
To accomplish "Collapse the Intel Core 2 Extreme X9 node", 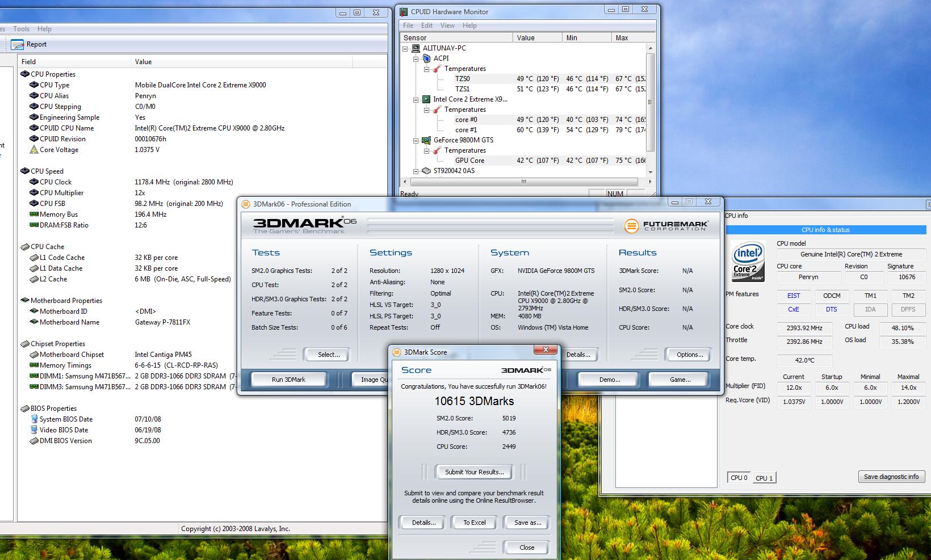I will click(416, 100).
